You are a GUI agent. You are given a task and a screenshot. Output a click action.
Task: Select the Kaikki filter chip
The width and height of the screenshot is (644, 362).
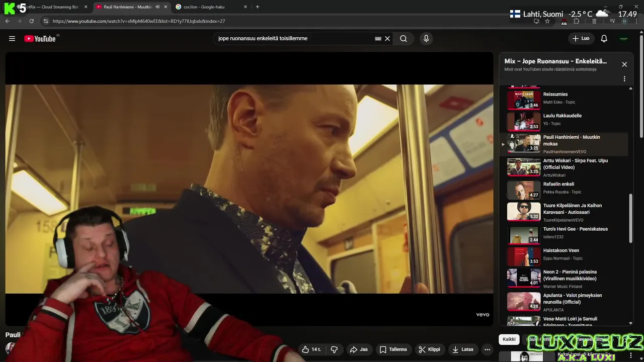click(x=509, y=339)
